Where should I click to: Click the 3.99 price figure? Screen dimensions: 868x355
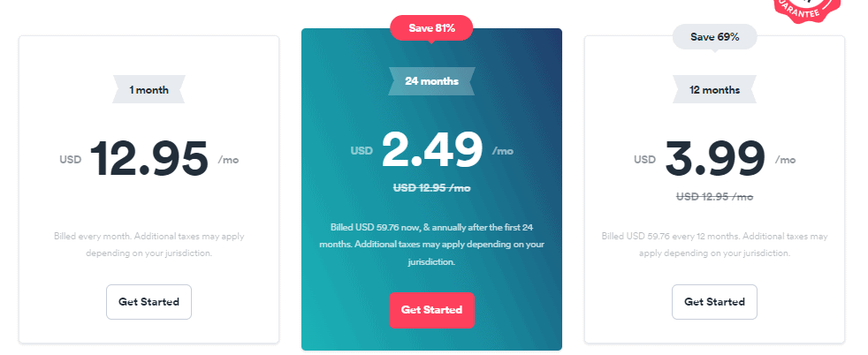715,159
